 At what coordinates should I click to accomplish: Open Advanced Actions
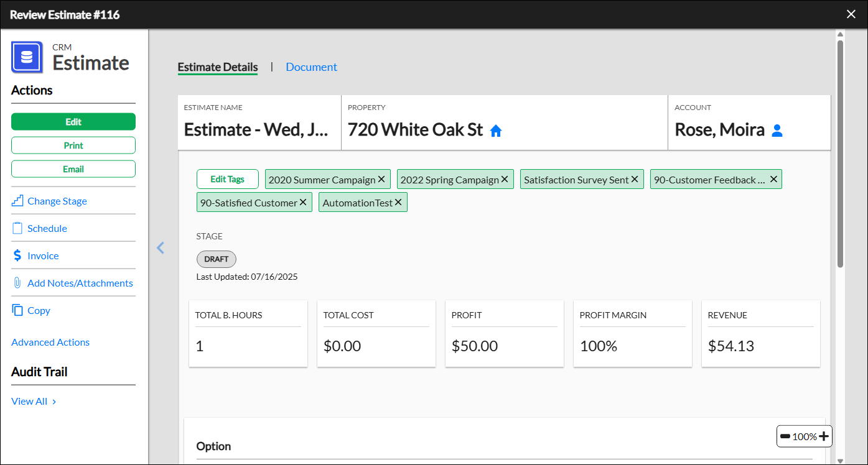pos(50,342)
